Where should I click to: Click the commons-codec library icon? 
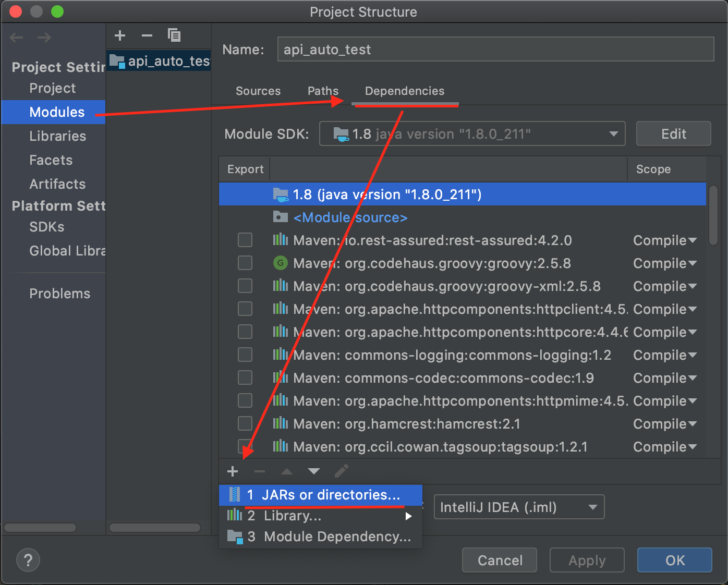(281, 377)
